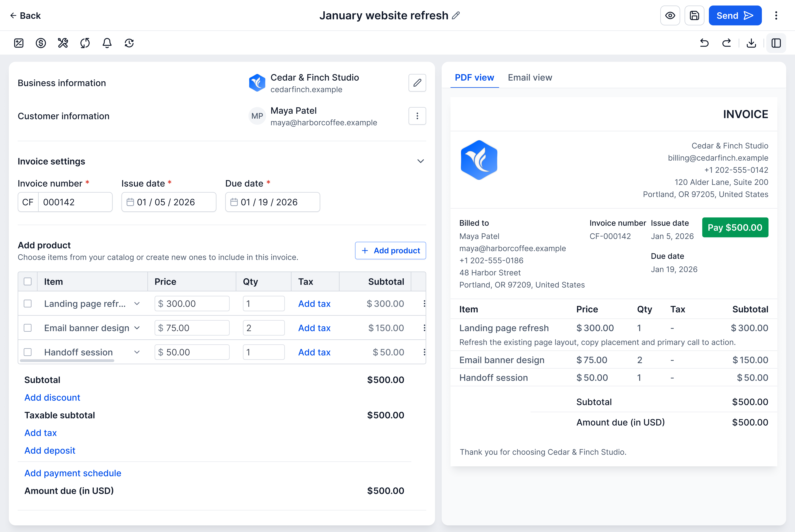The image size is (795, 532).
Task: Open the history clock icon
Action: (129, 43)
